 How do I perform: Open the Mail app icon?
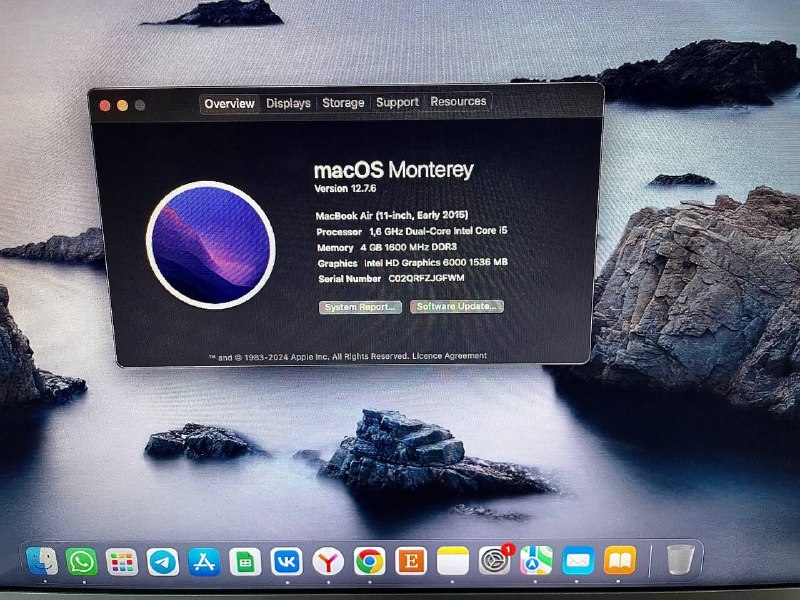pyautogui.click(x=578, y=561)
